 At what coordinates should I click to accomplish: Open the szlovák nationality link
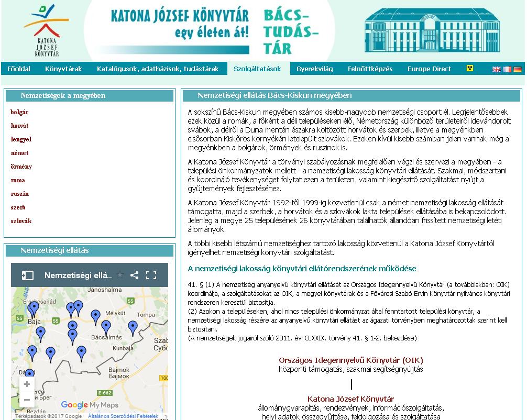(21, 221)
